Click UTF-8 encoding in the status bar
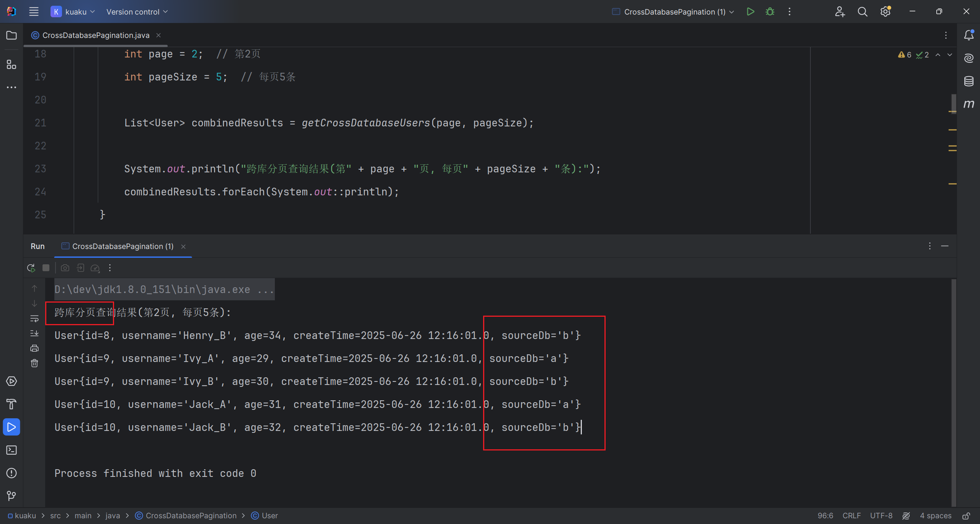Image resolution: width=980 pixels, height=524 pixels. [x=881, y=516]
